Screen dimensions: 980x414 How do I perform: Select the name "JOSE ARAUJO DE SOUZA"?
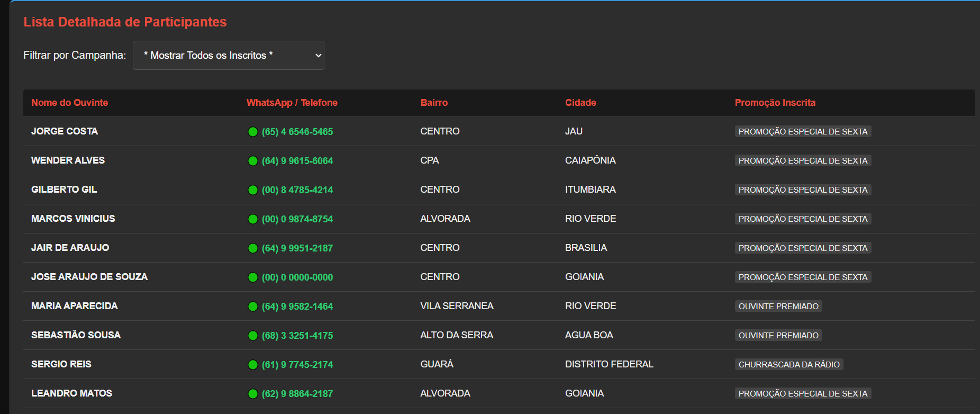click(x=89, y=277)
